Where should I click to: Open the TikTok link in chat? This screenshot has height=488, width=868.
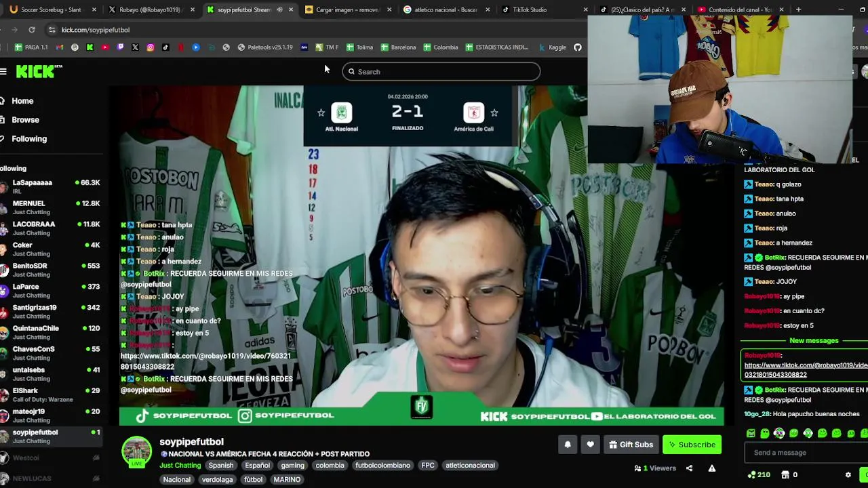(806, 370)
